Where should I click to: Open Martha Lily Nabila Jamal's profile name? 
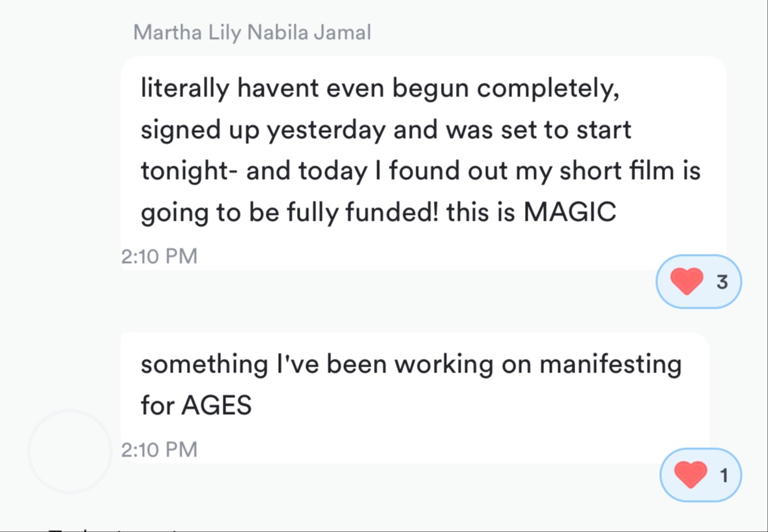coord(252,32)
